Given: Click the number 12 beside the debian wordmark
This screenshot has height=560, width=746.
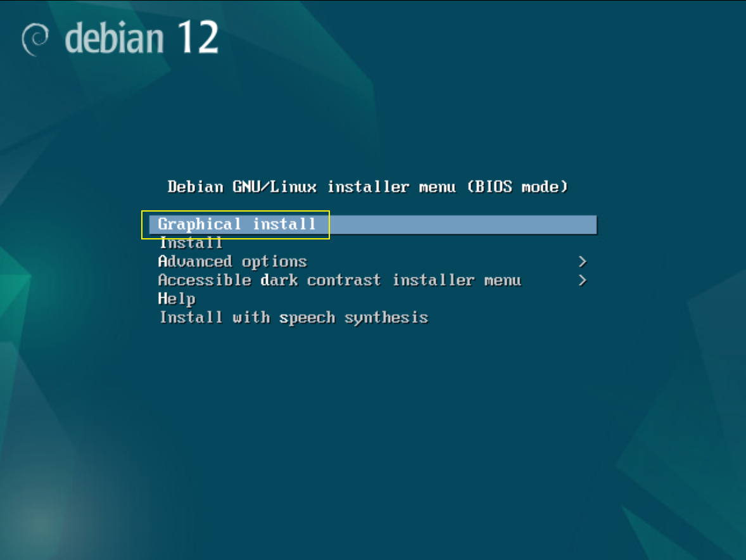Looking at the screenshot, I should coord(198,37).
